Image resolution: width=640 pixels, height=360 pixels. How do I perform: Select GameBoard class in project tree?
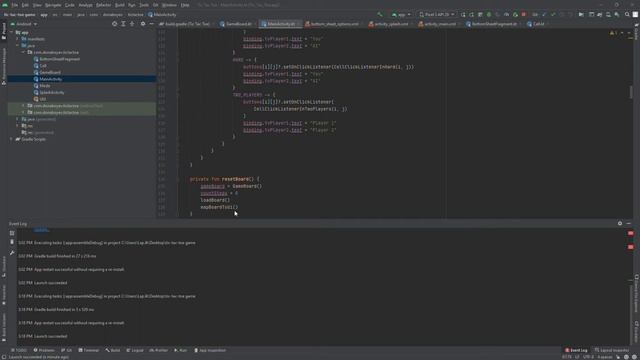click(50, 72)
